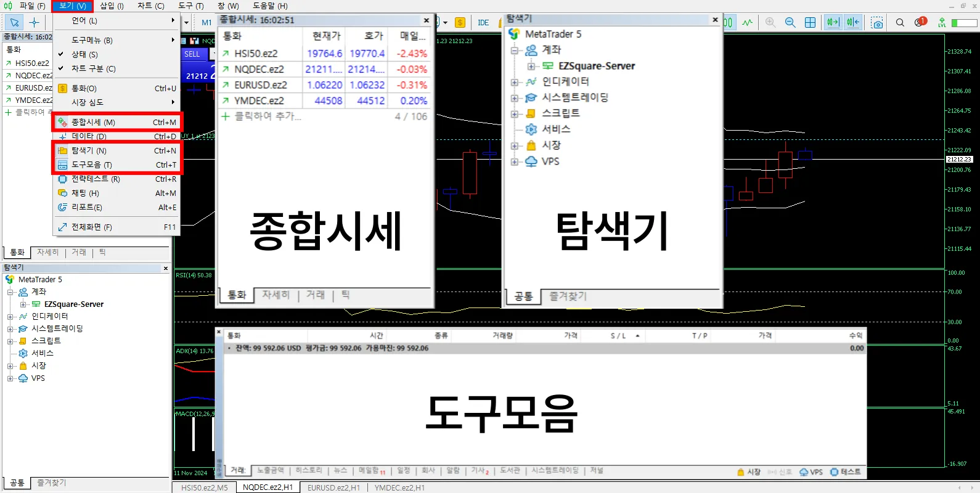Image resolution: width=980 pixels, height=493 pixels.
Task: Tile chart windows with grid icon
Action: tap(810, 22)
